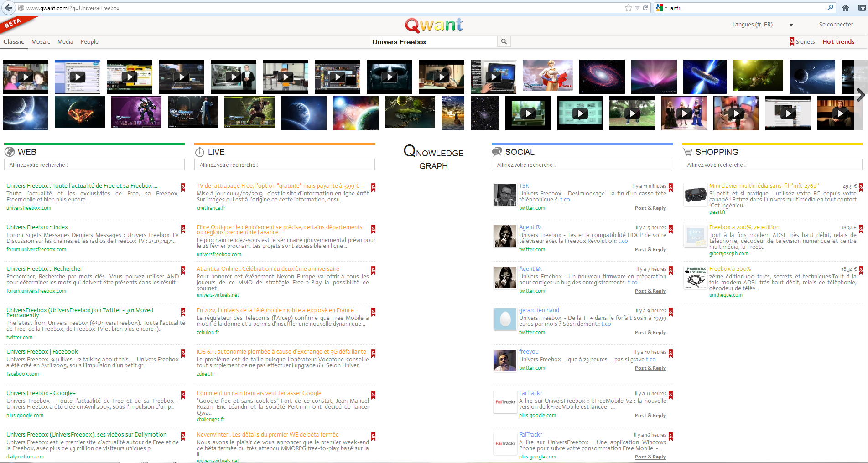Expand the search engine selector dropdown

click(x=666, y=8)
